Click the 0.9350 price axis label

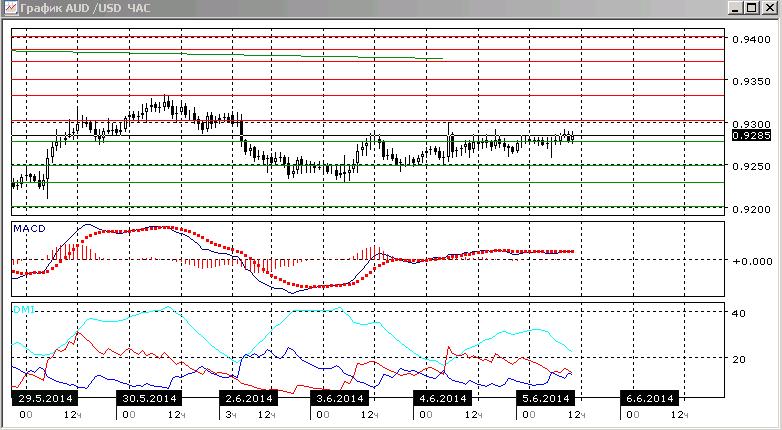click(x=751, y=81)
